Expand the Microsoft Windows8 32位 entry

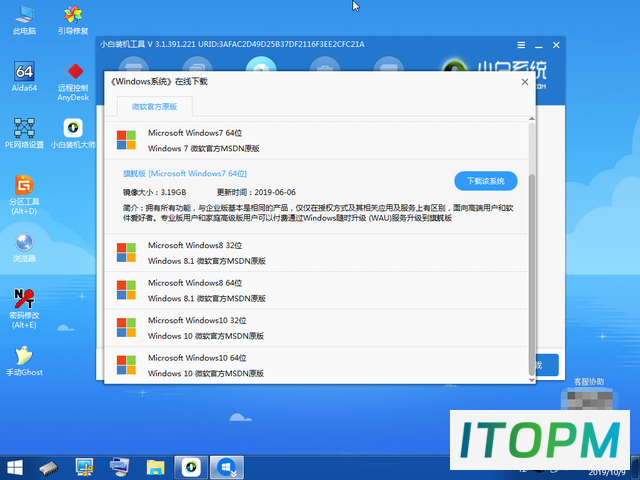[x=316, y=253]
